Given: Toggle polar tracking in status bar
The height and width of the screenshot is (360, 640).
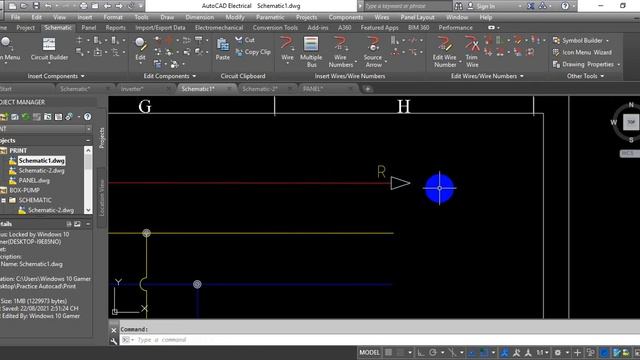Looking at the screenshot, I should tap(433, 353).
